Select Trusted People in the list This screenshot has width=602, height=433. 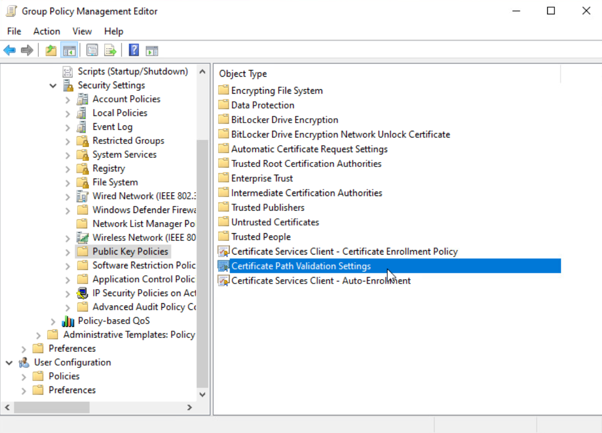pos(261,236)
